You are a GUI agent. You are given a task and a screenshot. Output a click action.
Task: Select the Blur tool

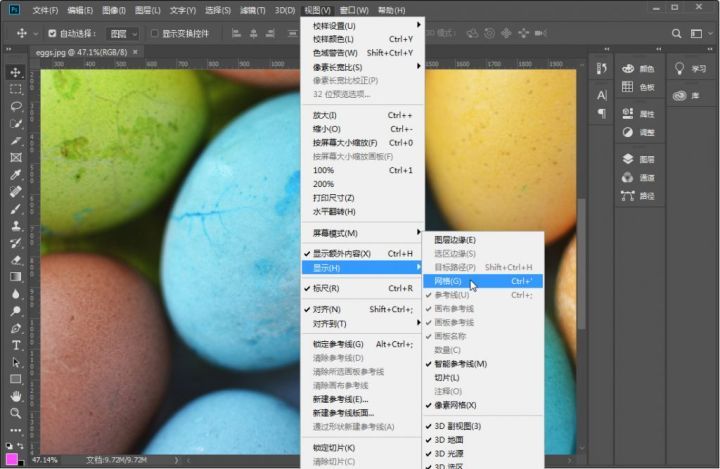pyautogui.click(x=16, y=294)
